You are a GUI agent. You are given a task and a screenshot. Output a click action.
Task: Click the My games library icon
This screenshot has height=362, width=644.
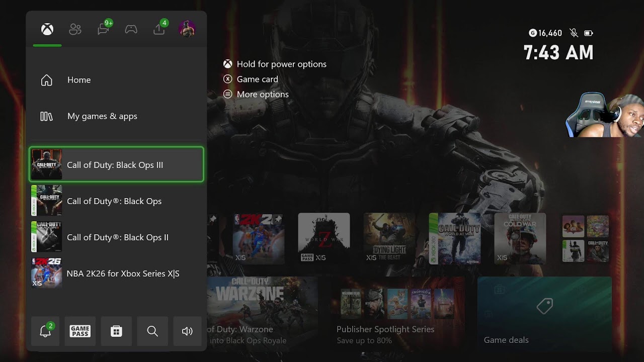pyautogui.click(x=46, y=116)
